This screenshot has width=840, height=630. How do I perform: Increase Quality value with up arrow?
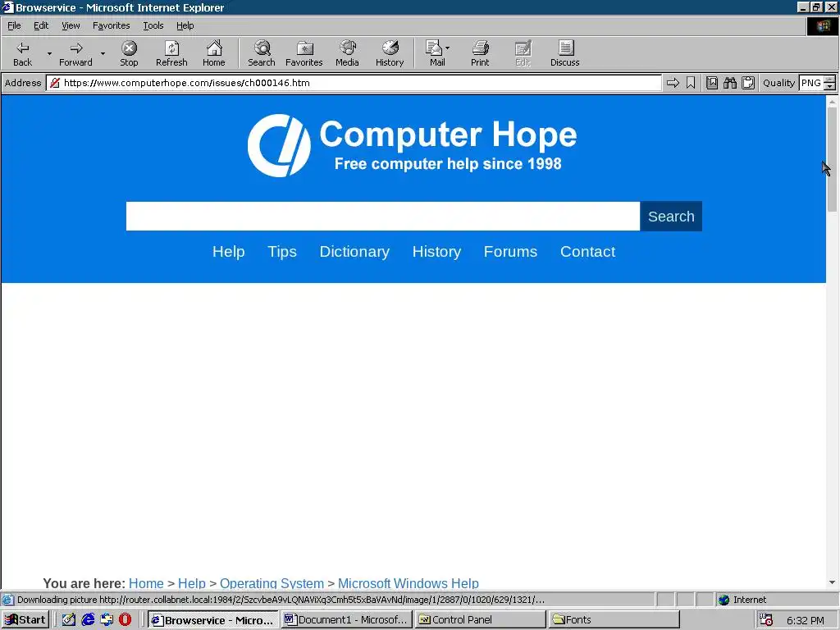point(830,80)
